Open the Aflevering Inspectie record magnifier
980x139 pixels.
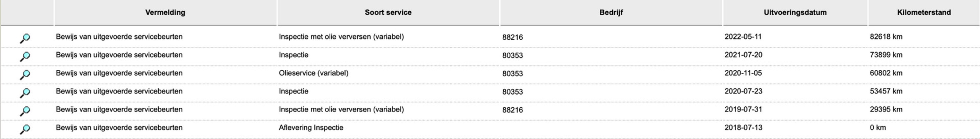click(x=25, y=129)
